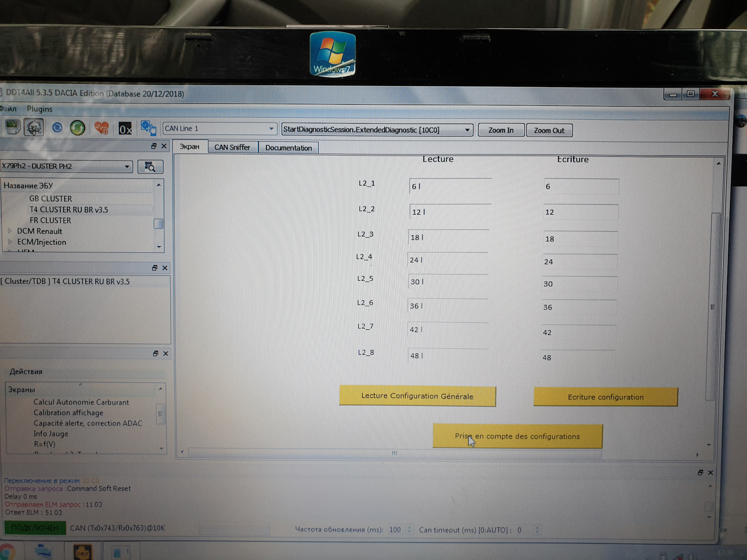Switch to the Documentation tab
The width and height of the screenshot is (747, 560).
tap(288, 148)
